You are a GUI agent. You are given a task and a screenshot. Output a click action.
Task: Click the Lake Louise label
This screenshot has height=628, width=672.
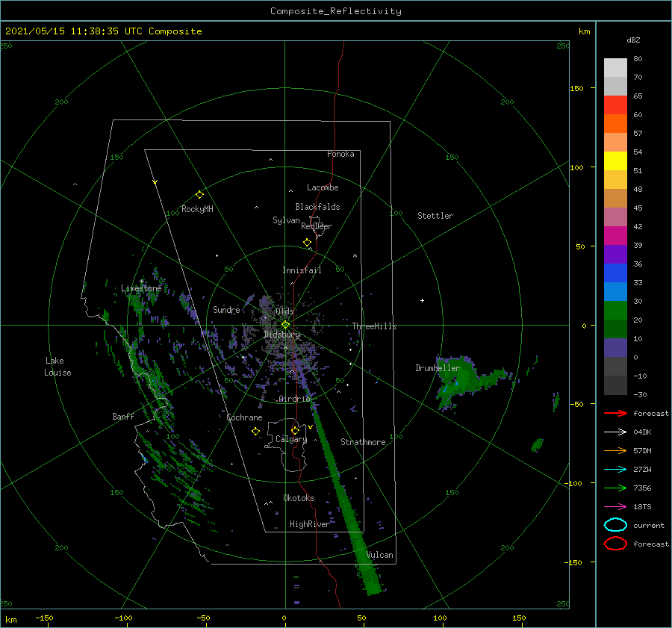(57, 367)
